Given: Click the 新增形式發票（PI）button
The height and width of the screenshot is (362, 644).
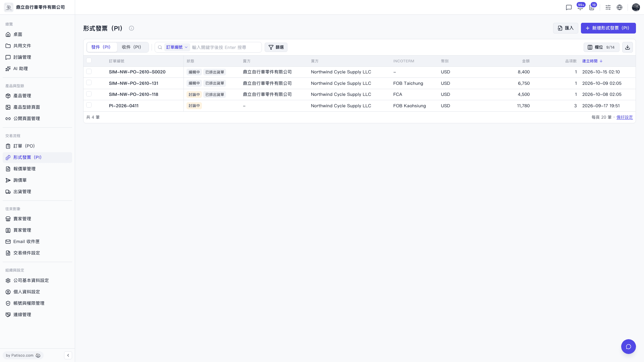Looking at the screenshot, I should point(608,28).
